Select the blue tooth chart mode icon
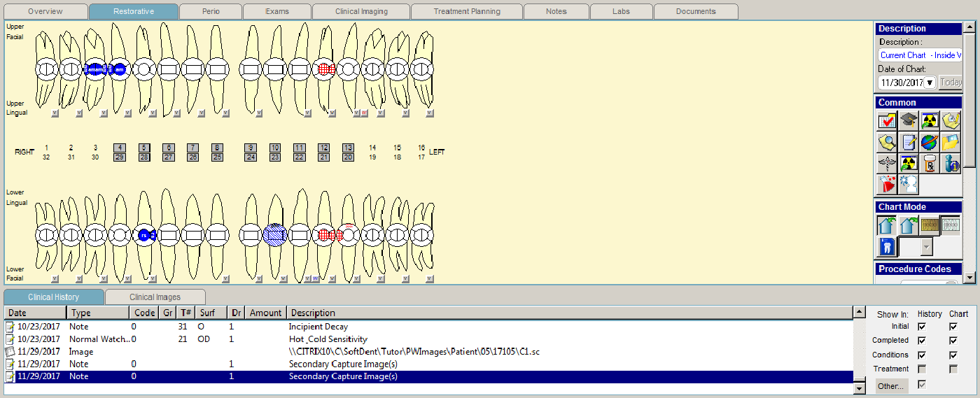 click(887, 247)
